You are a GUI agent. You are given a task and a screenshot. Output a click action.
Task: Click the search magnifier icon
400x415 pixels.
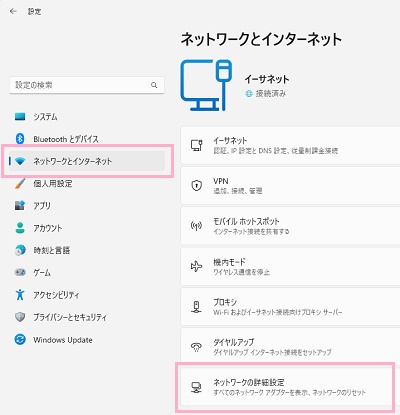point(154,85)
